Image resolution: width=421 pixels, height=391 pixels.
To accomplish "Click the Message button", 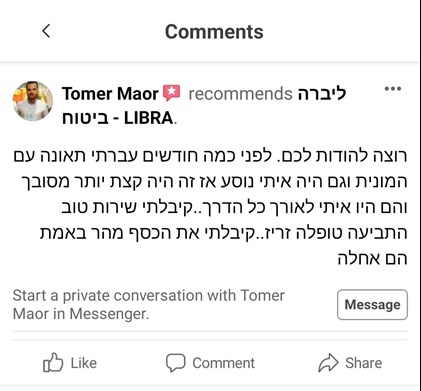I will click(372, 305).
